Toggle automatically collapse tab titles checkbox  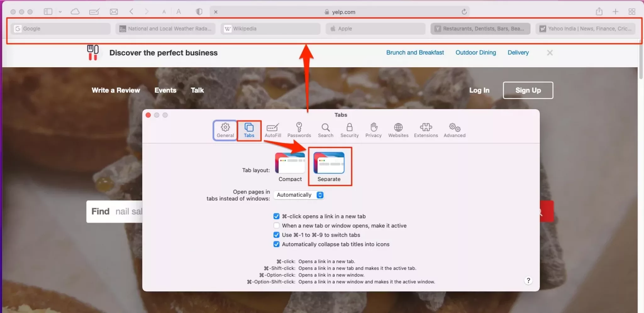(276, 244)
